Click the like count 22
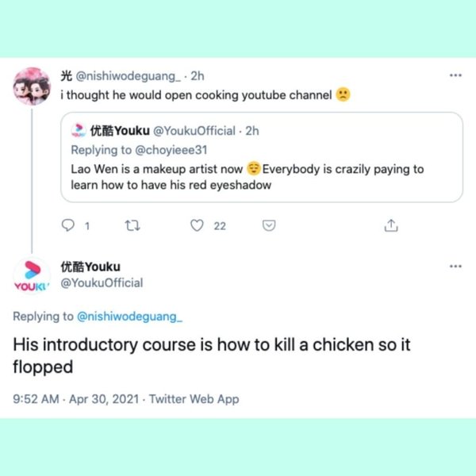This screenshot has height=476, width=476. 220,226
